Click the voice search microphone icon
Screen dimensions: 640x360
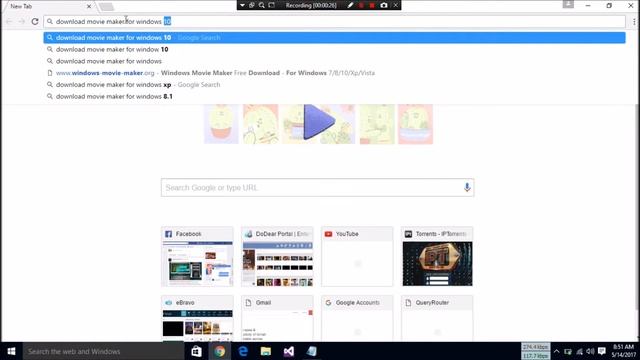click(467, 187)
